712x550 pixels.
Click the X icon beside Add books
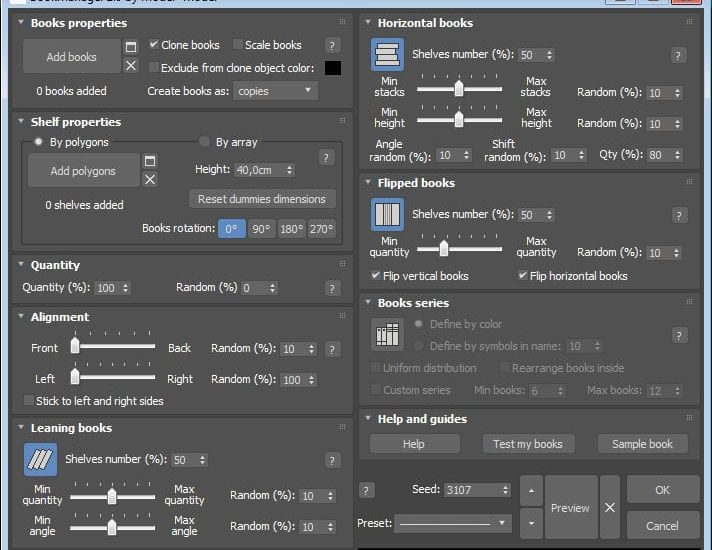(131, 66)
